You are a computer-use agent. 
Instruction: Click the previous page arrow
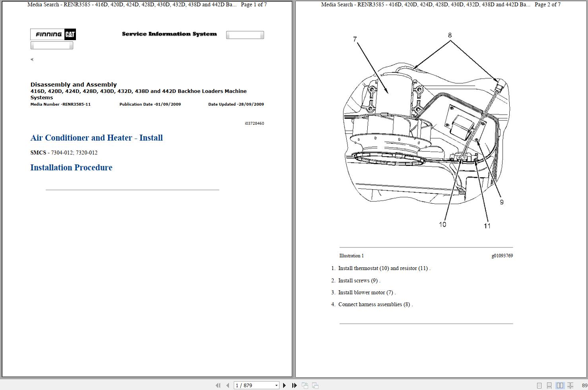pyautogui.click(x=227, y=385)
